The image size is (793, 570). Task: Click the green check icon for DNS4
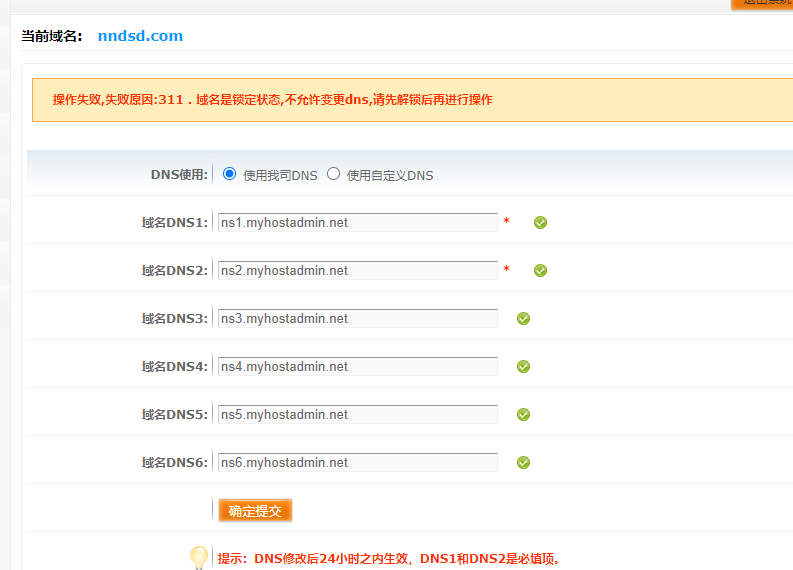(x=523, y=366)
